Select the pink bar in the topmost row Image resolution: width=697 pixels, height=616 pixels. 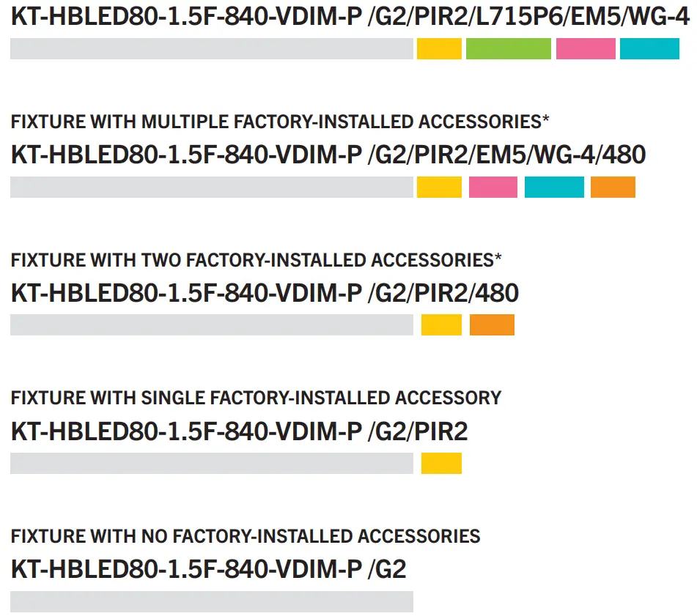[x=586, y=49]
